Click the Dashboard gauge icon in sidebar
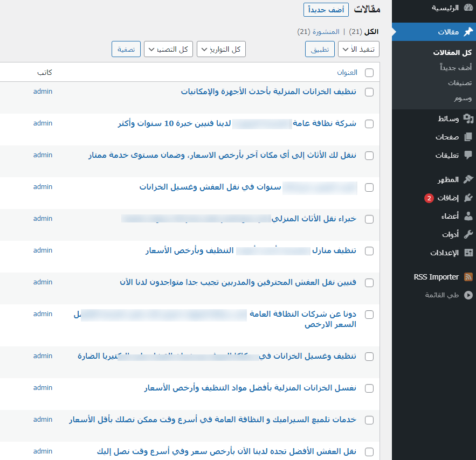The height and width of the screenshot is (460, 476). tap(468, 8)
